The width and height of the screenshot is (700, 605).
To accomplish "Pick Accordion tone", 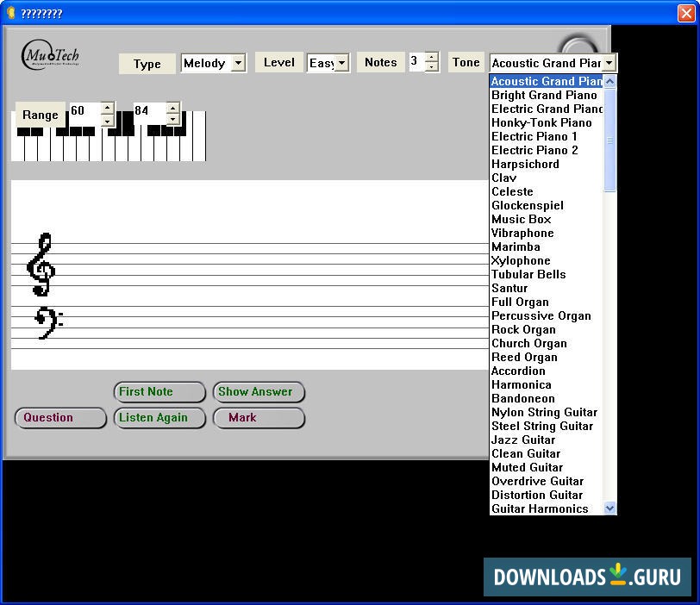I will (547, 371).
